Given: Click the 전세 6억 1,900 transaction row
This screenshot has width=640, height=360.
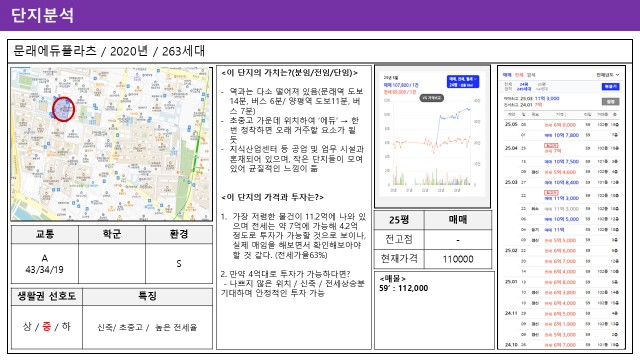Looking at the screenshot, I should (x=561, y=324).
